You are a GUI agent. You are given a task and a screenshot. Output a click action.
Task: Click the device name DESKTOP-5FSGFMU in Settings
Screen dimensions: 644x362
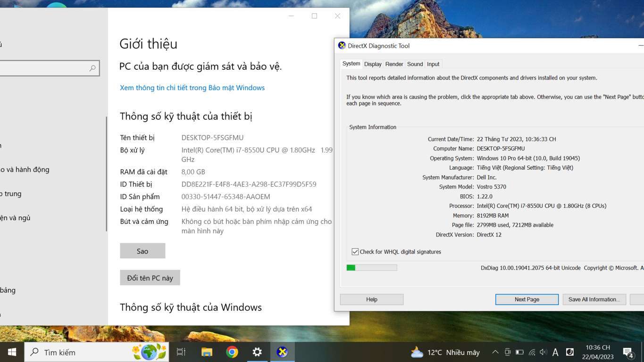[x=212, y=138]
